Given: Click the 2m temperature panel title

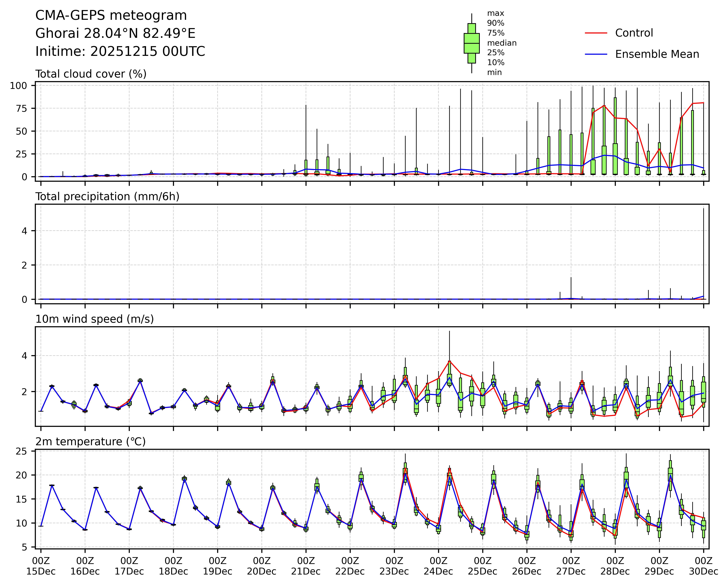Looking at the screenshot, I should (x=90, y=442).
